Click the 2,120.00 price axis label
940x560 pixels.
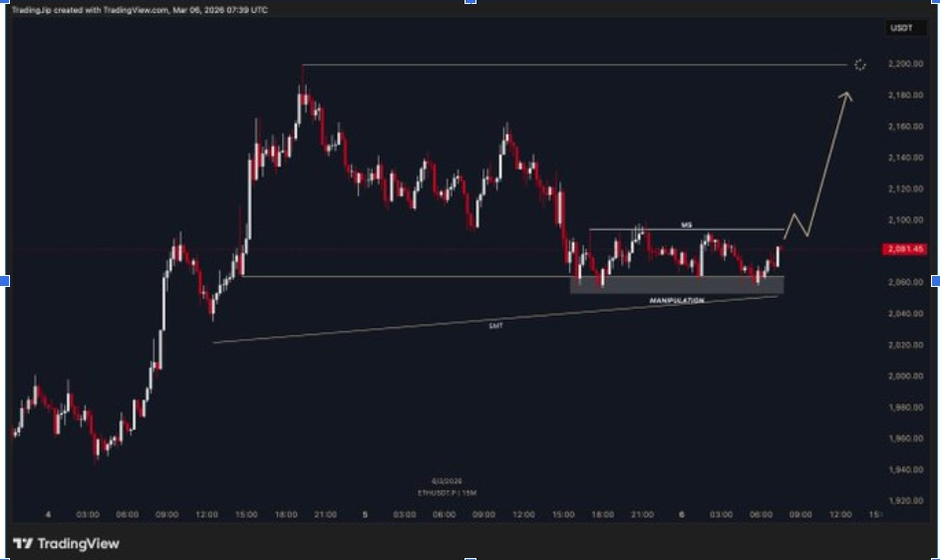click(905, 189)
